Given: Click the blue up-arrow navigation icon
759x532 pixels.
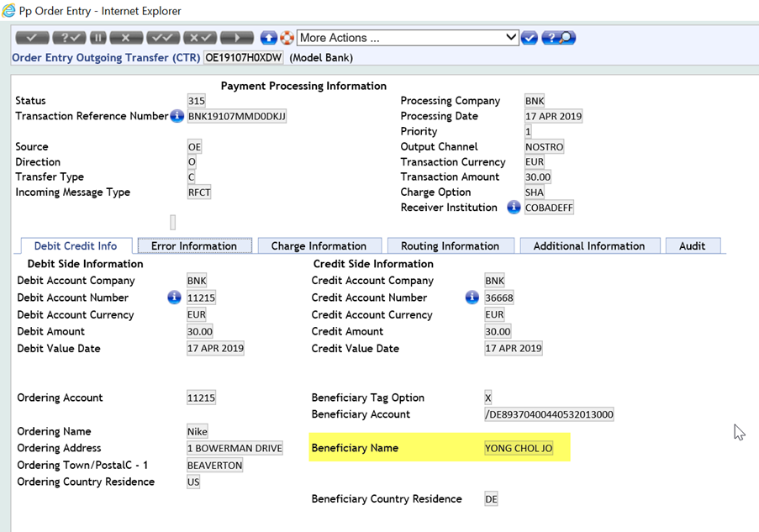Looking at the screenshot, I should pyautogui.click(x=267, y=37).
